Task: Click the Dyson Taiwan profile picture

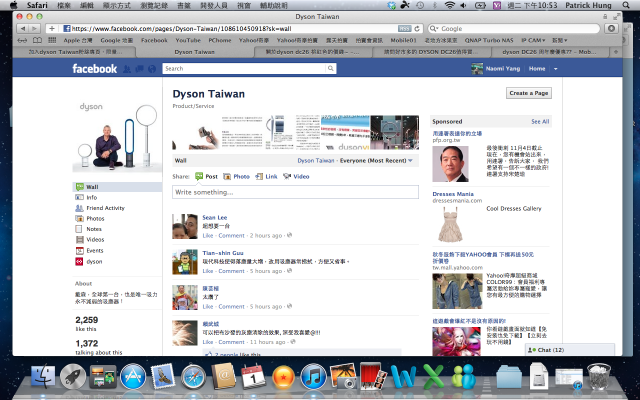Action: 117,136
